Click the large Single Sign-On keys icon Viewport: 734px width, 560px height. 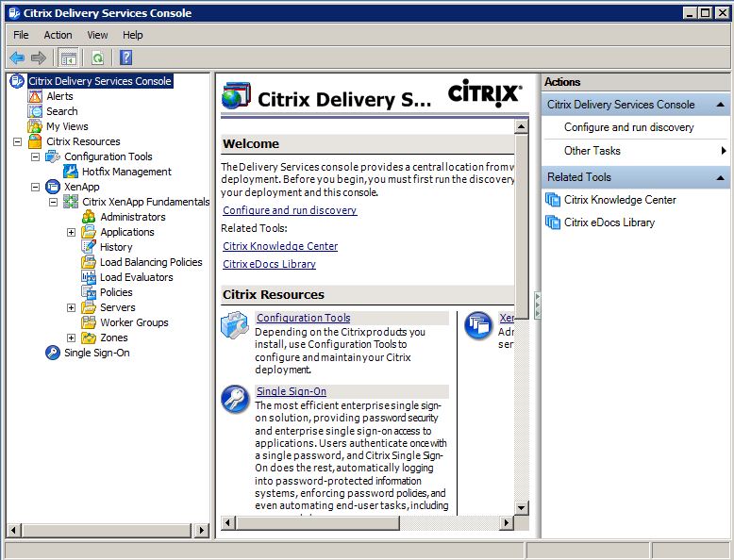(x=235, y=399)
